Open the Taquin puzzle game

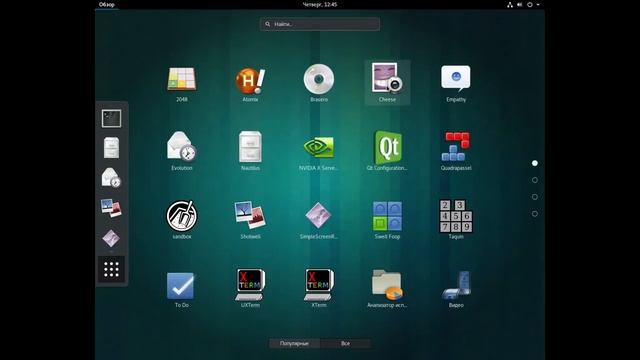[x=456, y=219]
